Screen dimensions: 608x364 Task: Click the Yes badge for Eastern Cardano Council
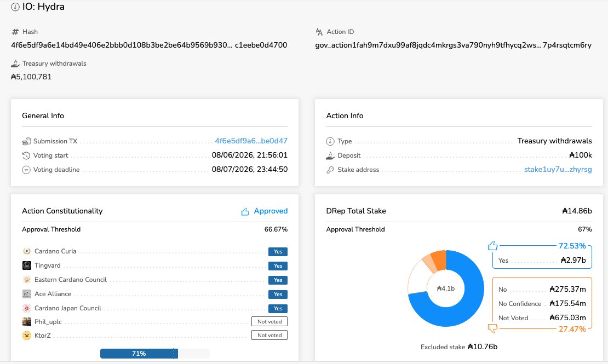(x=278, y=280)
